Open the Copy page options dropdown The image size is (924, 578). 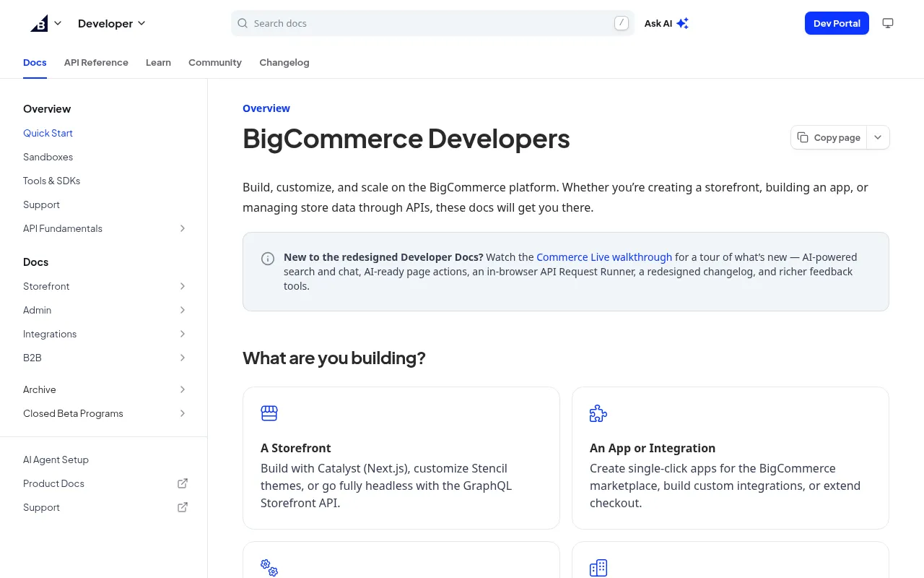878,137
